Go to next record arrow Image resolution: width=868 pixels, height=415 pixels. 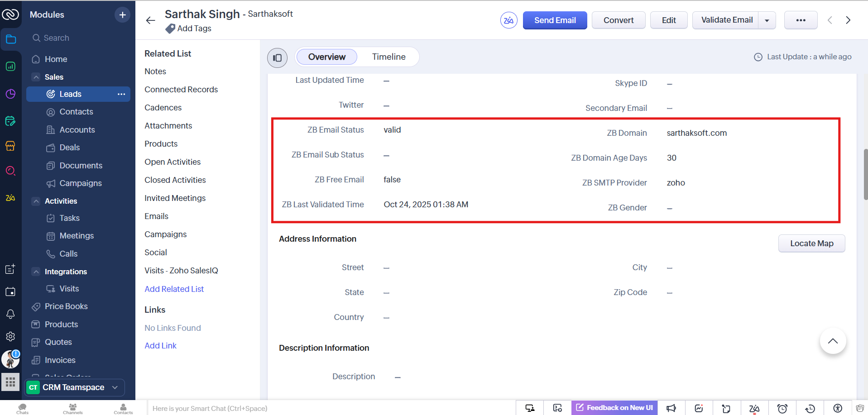pyautogui.click(x=848, y=20)
